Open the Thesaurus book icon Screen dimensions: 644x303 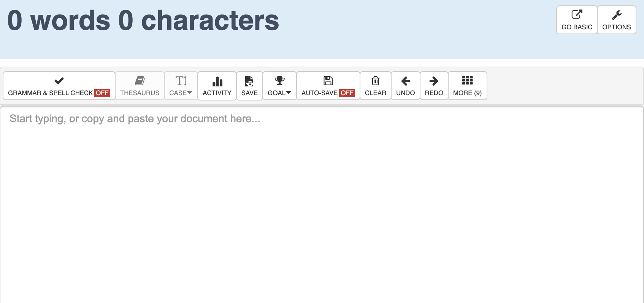pyautogui.click(x=140, y=81)
